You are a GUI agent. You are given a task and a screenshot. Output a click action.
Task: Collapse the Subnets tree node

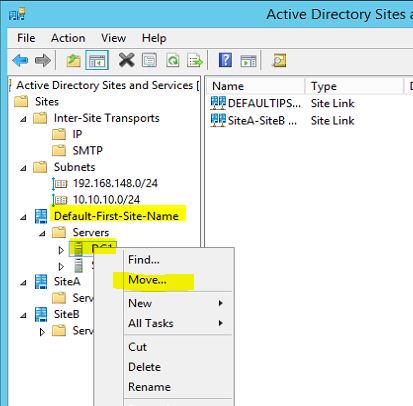tap(23, 168)
